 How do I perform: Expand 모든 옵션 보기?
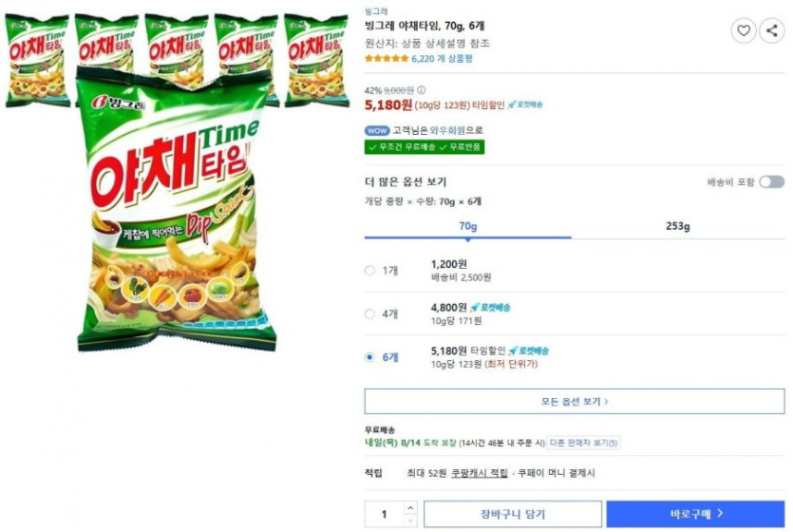tap(575, 401)
